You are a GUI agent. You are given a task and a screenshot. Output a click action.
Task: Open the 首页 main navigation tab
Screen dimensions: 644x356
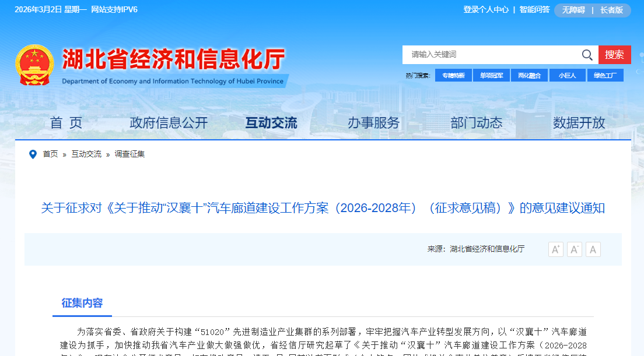[x=66, y=123]
